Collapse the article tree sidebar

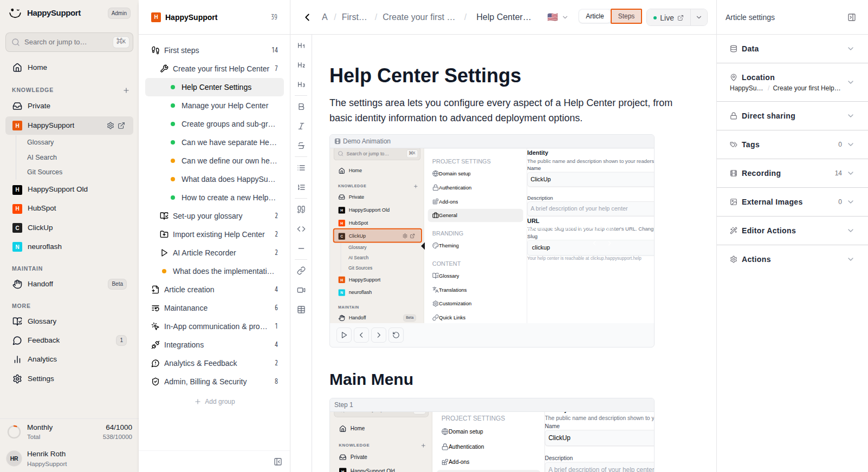(x=278, y=462)
